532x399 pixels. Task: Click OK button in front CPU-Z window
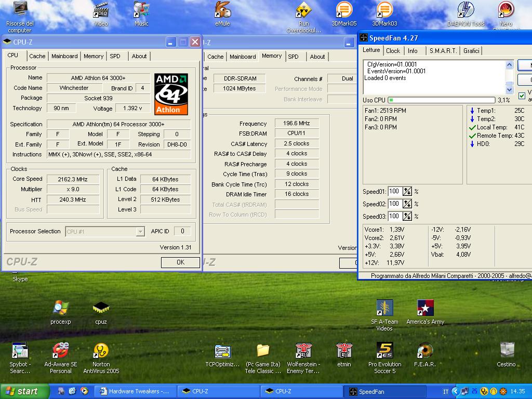180,262
